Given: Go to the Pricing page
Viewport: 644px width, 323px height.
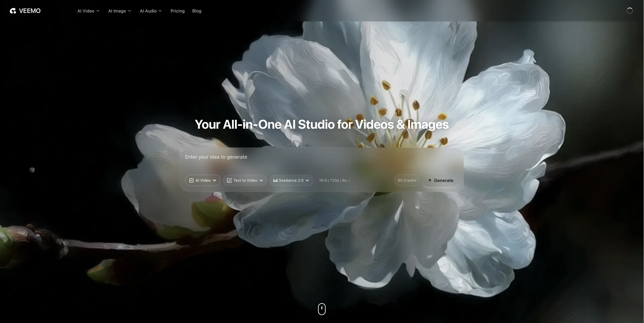Looking at the screenshot, I should click(177, 11).
